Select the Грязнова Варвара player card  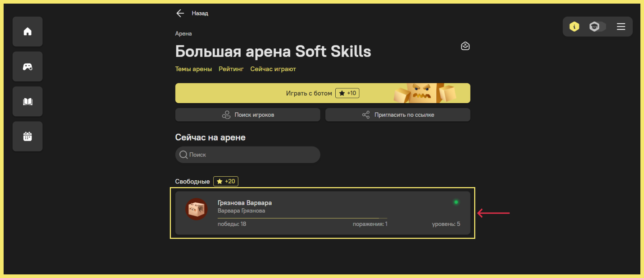pyautogui.click(x=323, y=213)
